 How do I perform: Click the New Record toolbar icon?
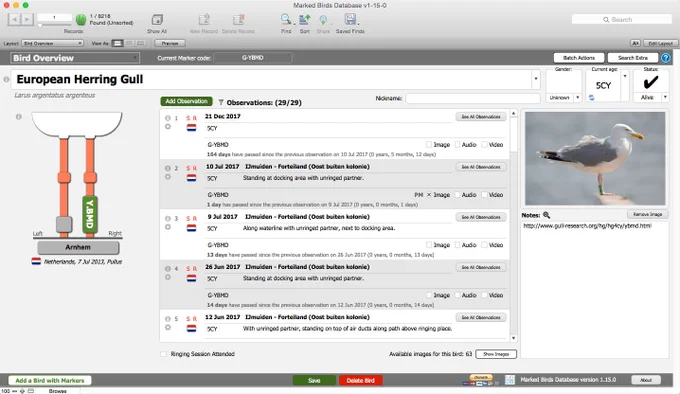tap(204, 20)
